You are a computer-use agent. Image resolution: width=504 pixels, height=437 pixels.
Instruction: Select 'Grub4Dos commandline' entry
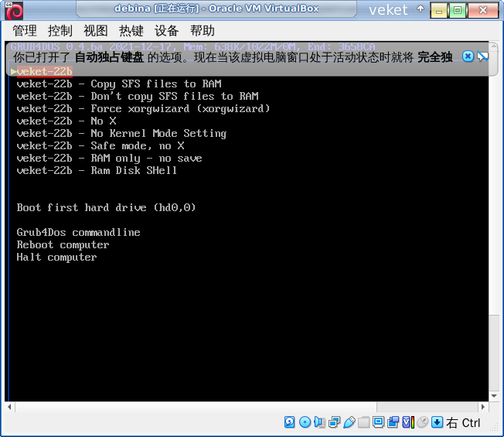(78, 233)
